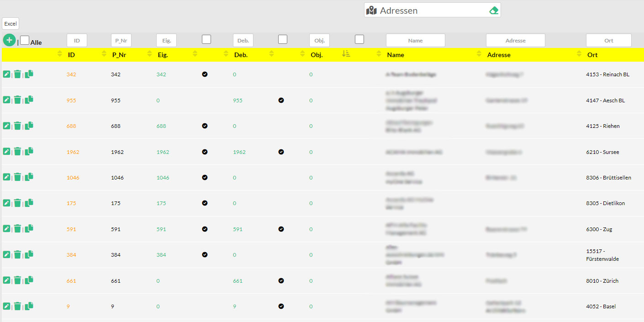Edit the row with ID 342
The image size is (644, 322).
[6, 74]
